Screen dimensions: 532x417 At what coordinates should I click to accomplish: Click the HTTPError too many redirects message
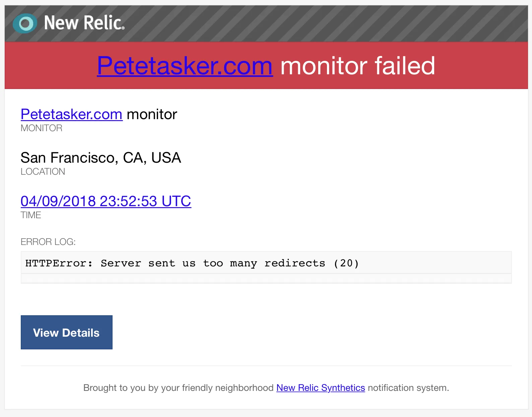pyautogui.click(x=192, y=263)
